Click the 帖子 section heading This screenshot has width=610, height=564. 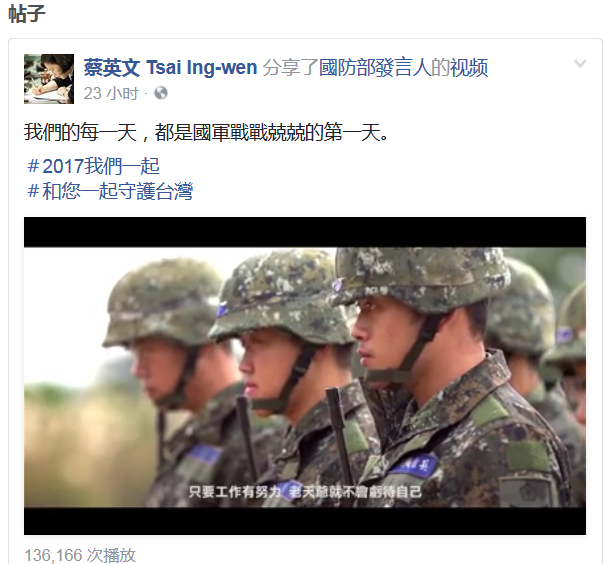point(27,14)
